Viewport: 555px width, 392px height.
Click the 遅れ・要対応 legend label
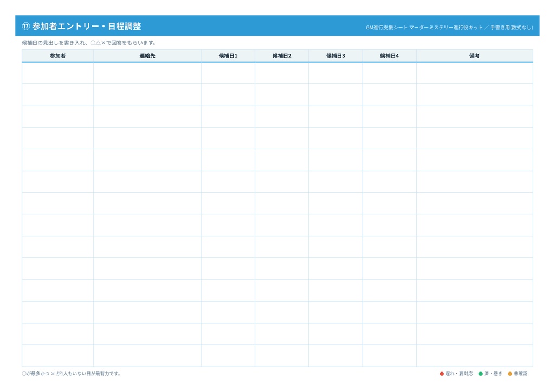pyautogui.click(x=459, y=374)
